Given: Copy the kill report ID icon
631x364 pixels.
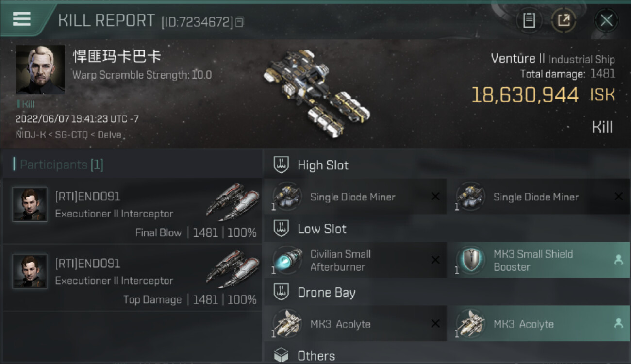Looking at the screenshot, I should point(239,22).
